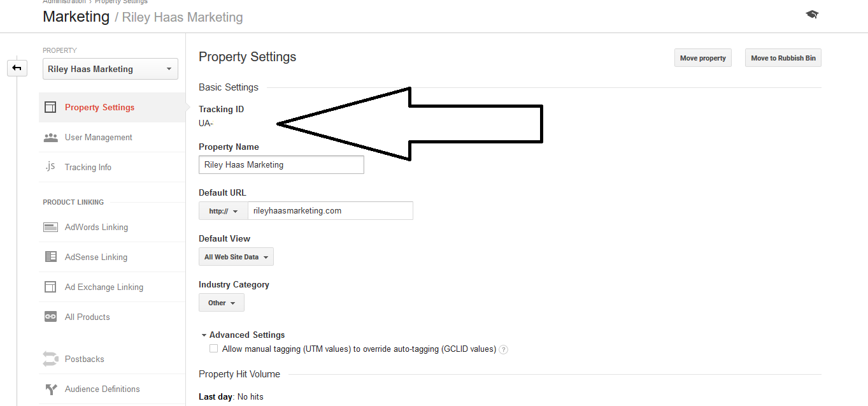Click the Postbacks arrows icon
This screenshot has height=406, width=868.
pyautogui.click(x=50, y=359)
